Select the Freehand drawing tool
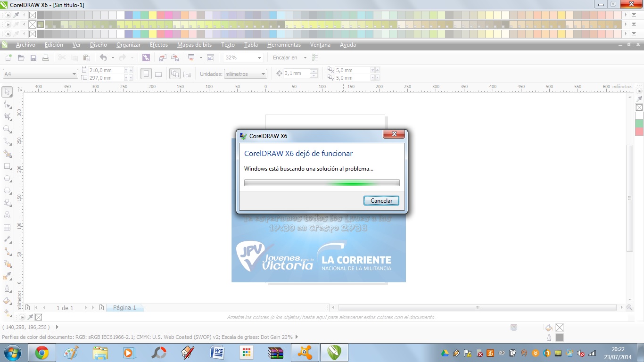The width and height of the screenshot is (644, 362). pos(7,141)
